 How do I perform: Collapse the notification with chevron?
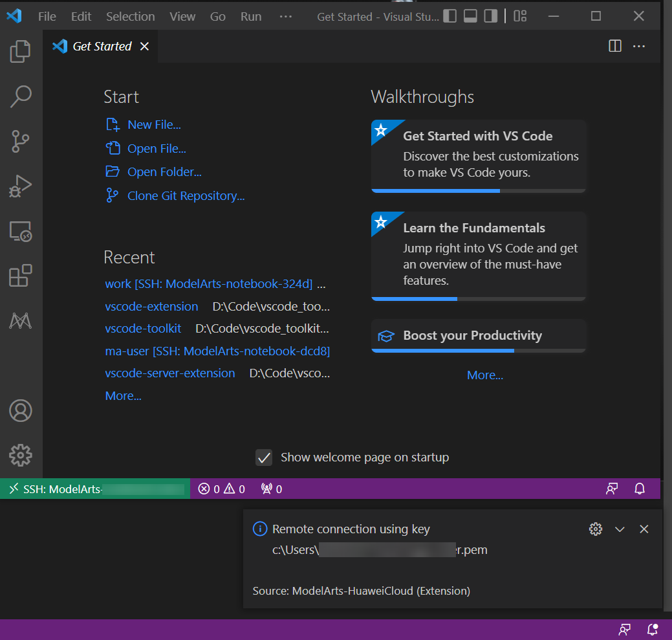(x=619, y=529)
